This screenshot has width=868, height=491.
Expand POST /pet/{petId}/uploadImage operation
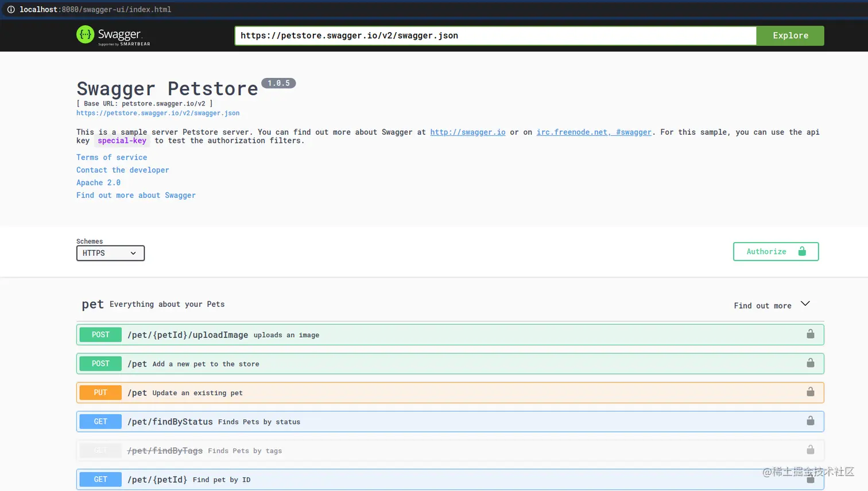pos(450,334)
